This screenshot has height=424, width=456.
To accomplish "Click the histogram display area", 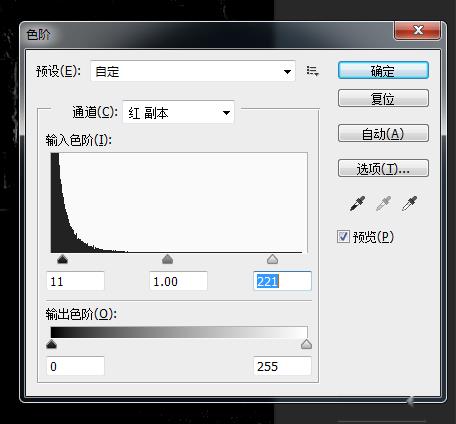I will (x=179, y=203).
